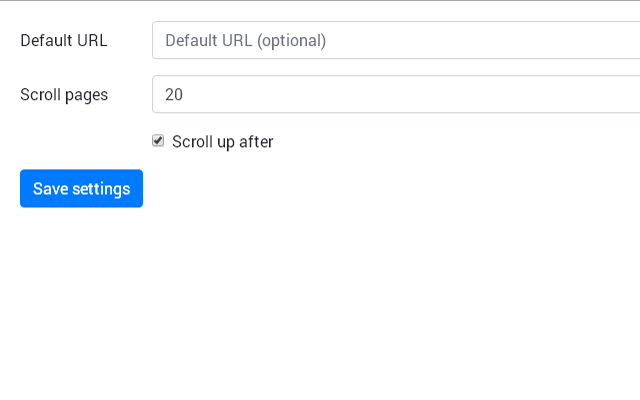Click the number 20 in Scroll pages
Viewport: 640px width, 400px height.
174,94
